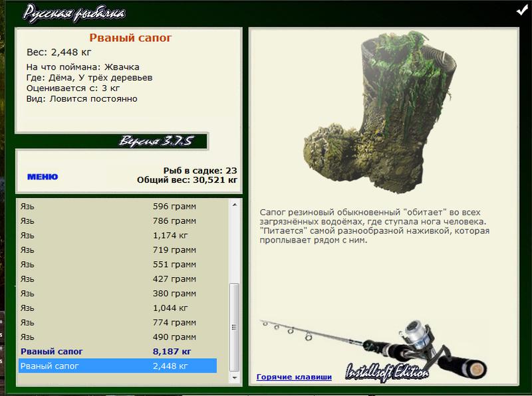
Task: Open the МЕНЮ link
Action: pos(43,177)
